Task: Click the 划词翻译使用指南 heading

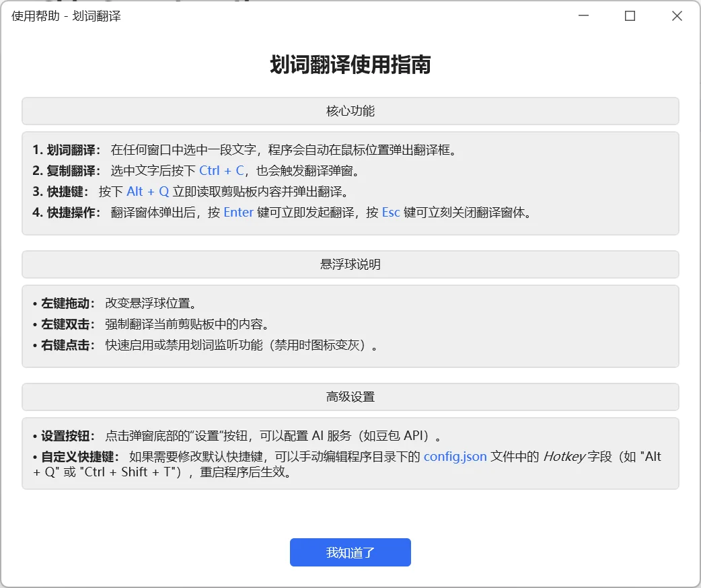Action: [350, 65]
